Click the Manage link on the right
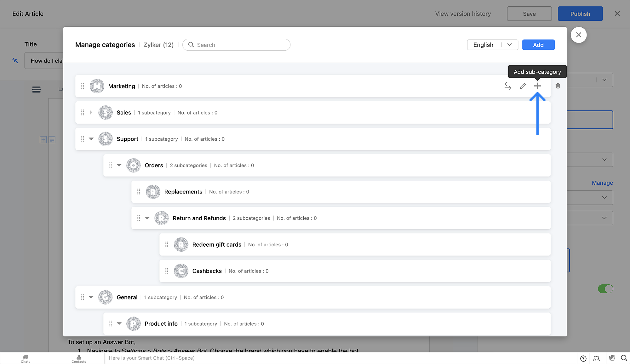Screen dimensions: 630x364 coord(602,183)
